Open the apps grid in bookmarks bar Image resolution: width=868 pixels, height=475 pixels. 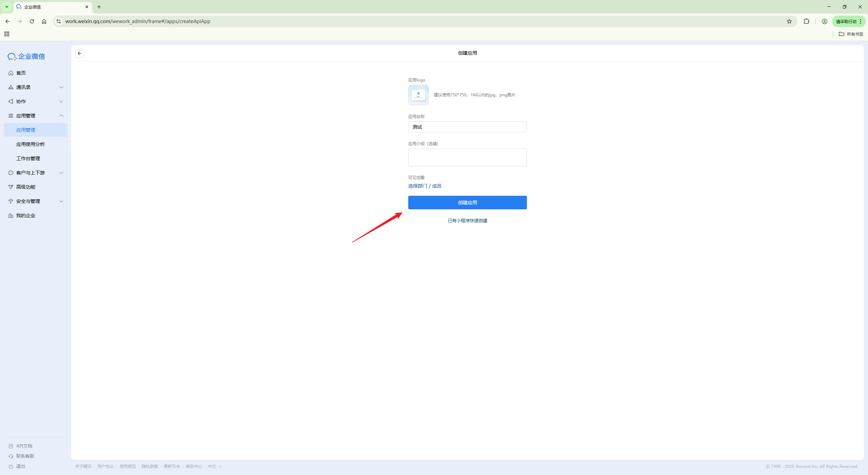[7, 34]
